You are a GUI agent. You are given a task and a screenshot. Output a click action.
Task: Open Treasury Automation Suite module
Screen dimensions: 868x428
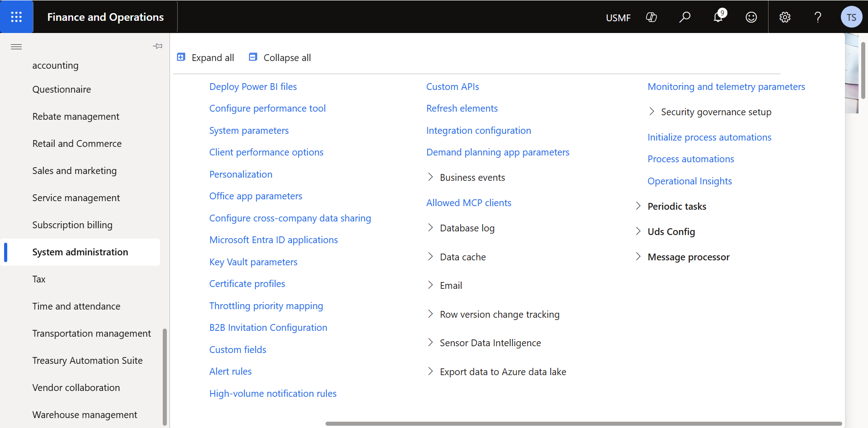tap(87, 361)
